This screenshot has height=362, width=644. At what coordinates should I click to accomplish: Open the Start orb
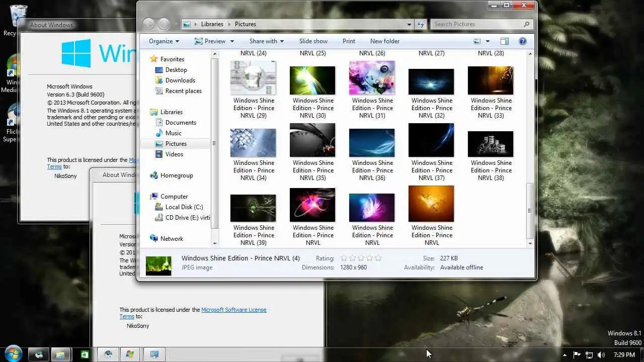(13, 353)
